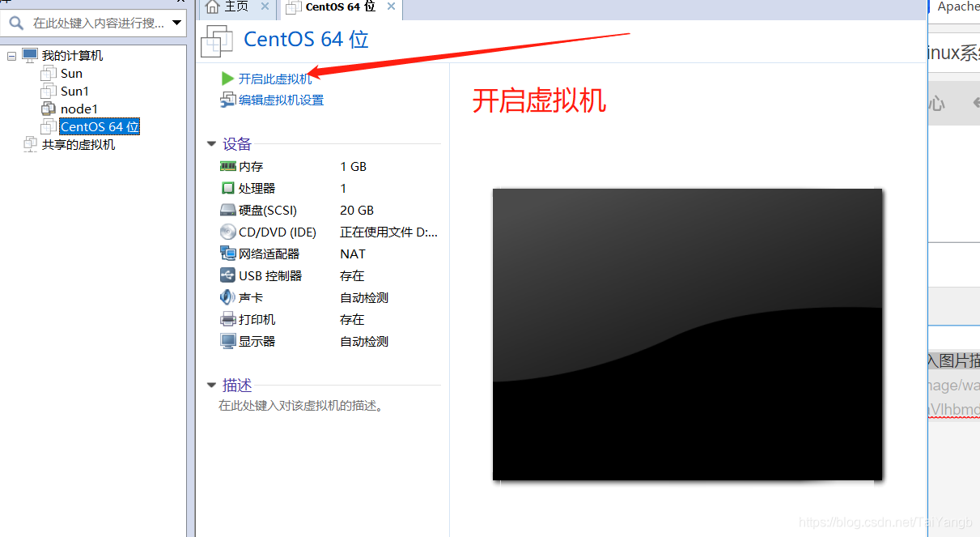Click the shared VMs icon beside 共享的虚拟机
Viewport: 980px width, 537px height.
(x=30, y=144)
